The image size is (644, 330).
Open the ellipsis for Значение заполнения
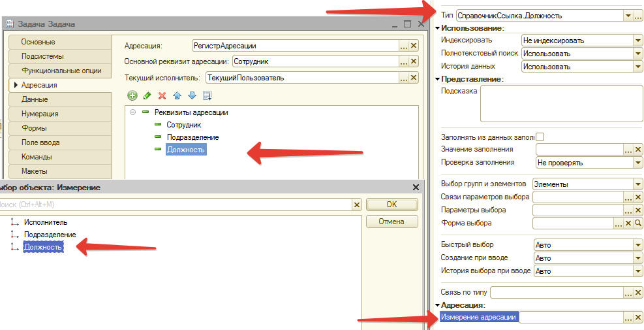click(x=628, y=150)
